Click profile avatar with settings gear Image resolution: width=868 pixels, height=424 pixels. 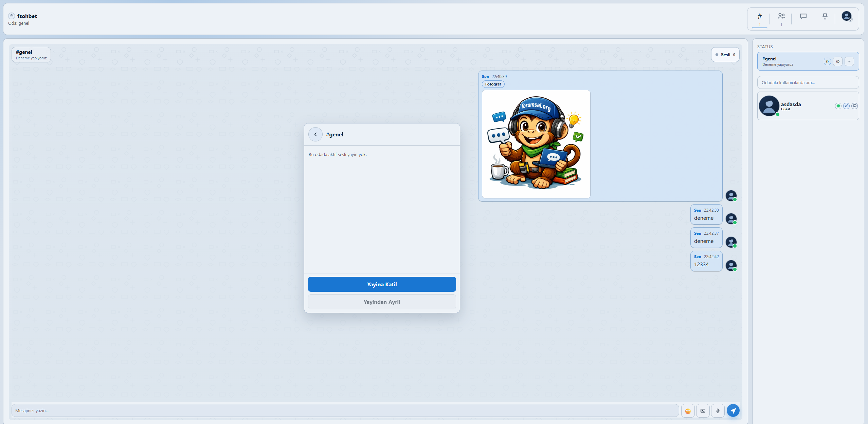click(x=847, y=16)
